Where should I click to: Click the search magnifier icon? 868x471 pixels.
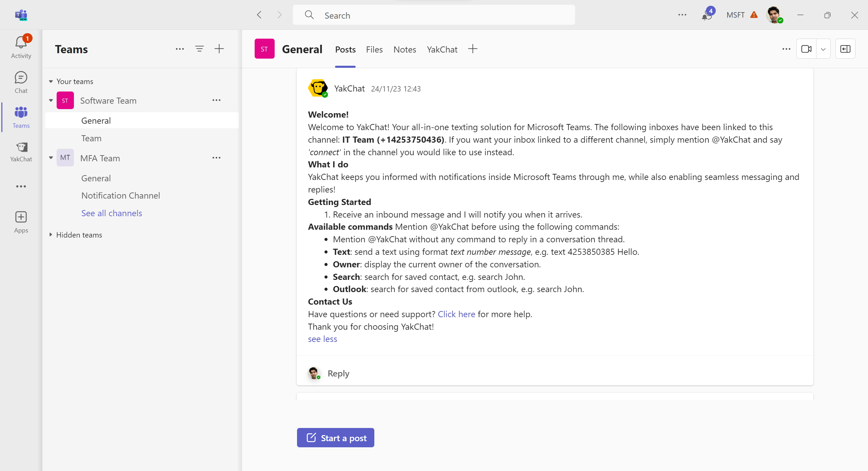309,15
